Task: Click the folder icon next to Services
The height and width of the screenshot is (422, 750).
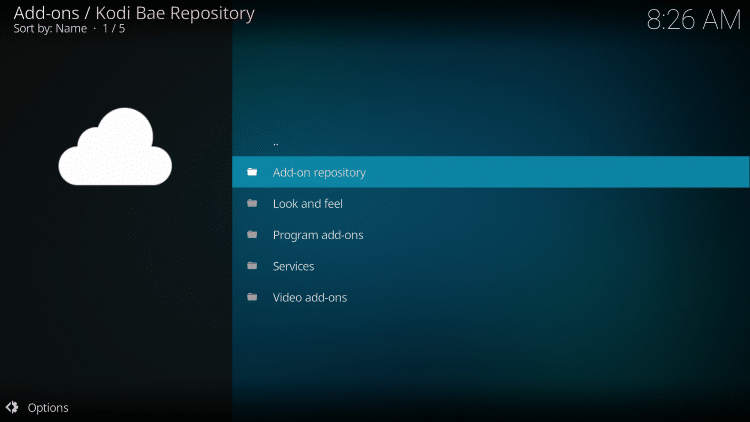Action: 252,266
